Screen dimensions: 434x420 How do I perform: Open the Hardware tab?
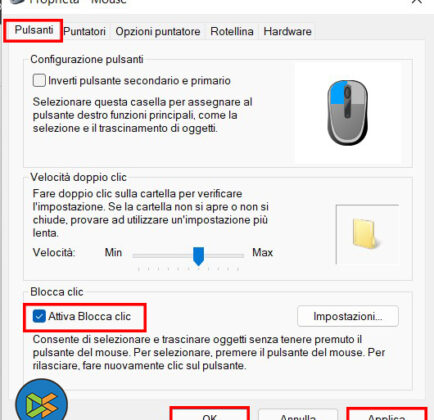pyautogui.click(x=287, y=31)
